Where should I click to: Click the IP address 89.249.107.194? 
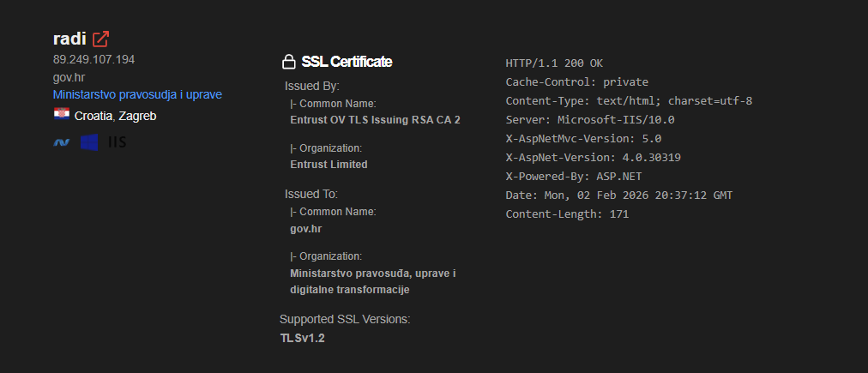click(93, 59)
